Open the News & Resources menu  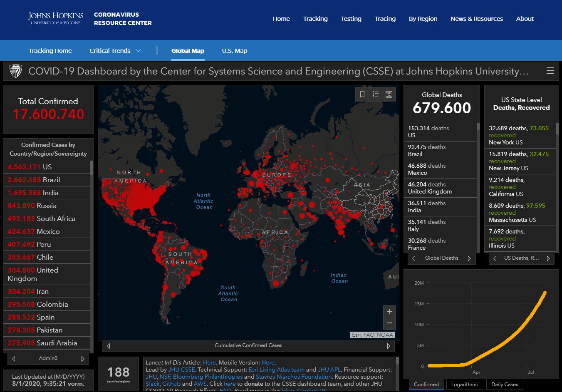477,19
